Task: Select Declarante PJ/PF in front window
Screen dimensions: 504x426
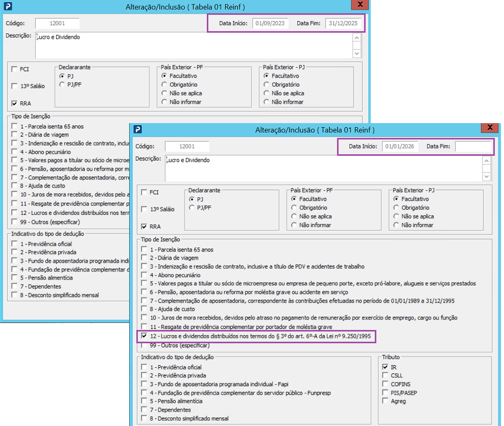Action: click(x=192, y=208)
